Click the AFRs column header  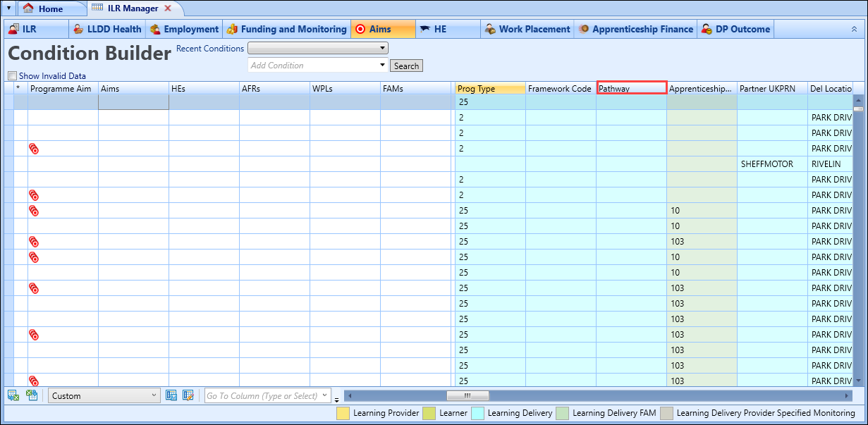274,88
